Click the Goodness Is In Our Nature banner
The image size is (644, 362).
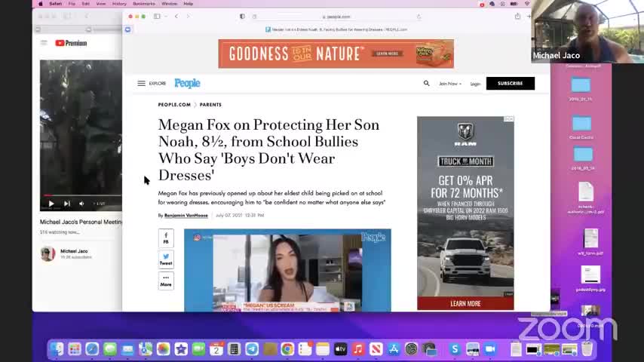[336, 54]
